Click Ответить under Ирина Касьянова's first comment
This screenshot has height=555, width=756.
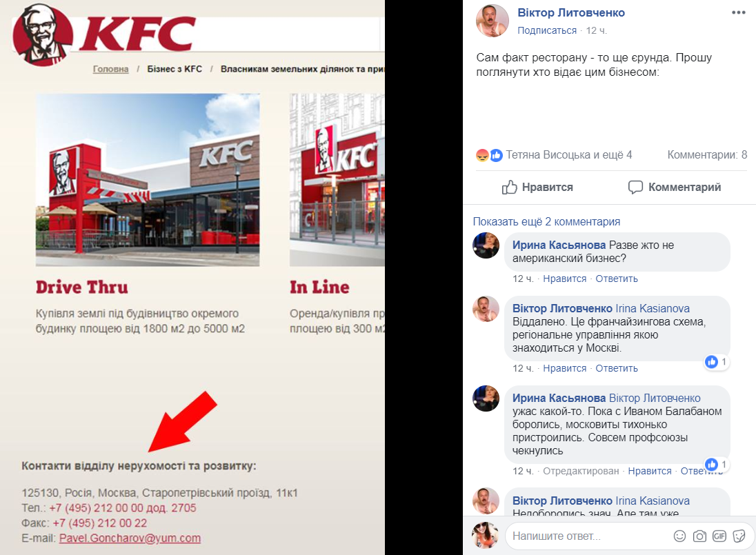(x=616, y=279)
